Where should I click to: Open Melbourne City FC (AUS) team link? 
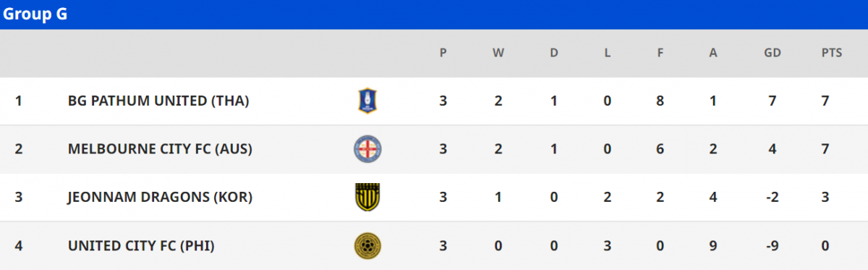[159, 149]
